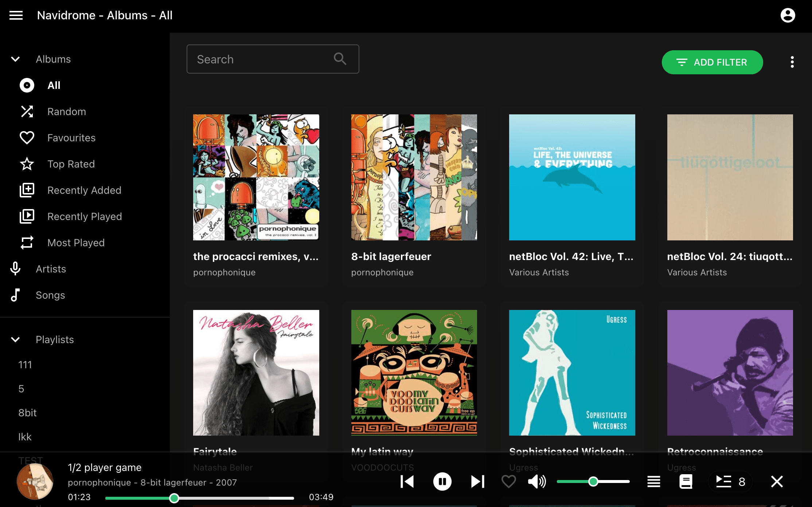
Task: Click the lyrics icon in player
Action: [x=686, y=482]
